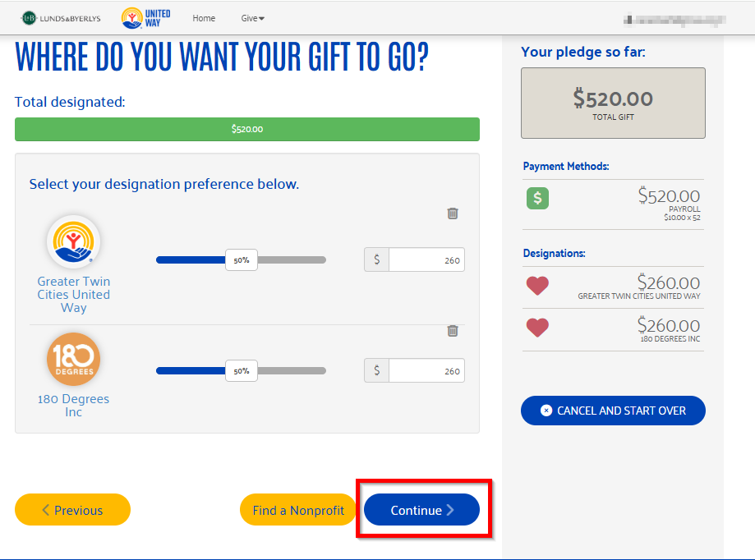Click the United Way 50% slider handle

242,259
